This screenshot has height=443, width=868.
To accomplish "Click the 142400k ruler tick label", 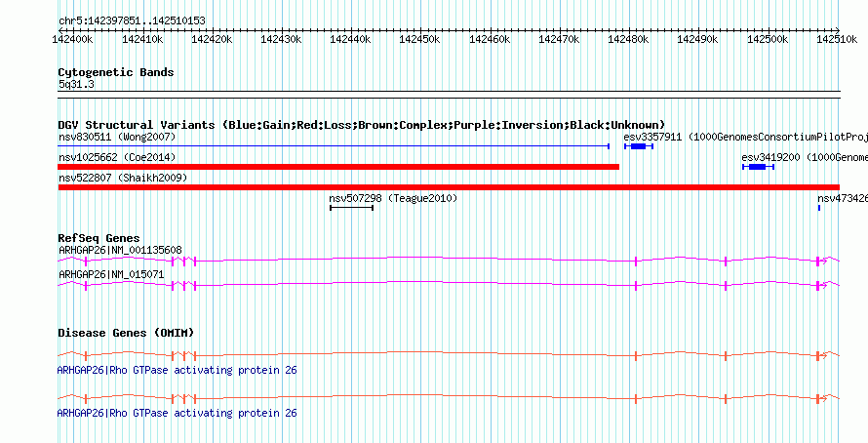I will [72, 39].
